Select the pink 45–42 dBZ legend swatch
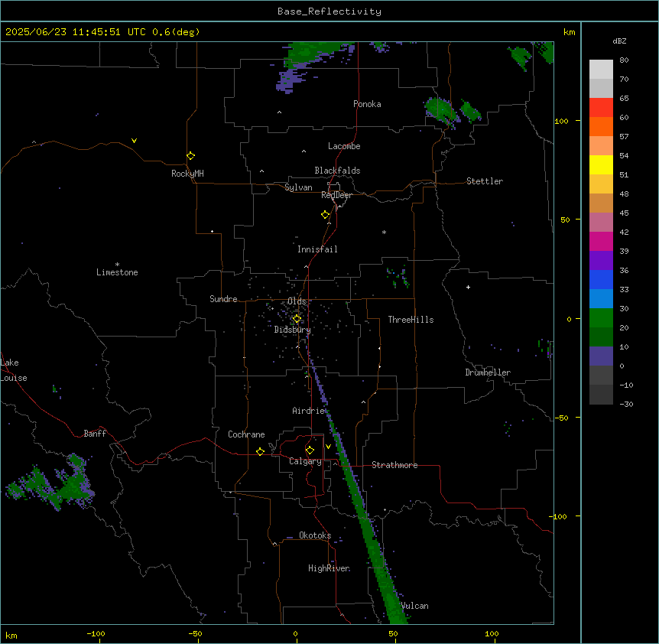659x644 pixels. pos(601,223)
